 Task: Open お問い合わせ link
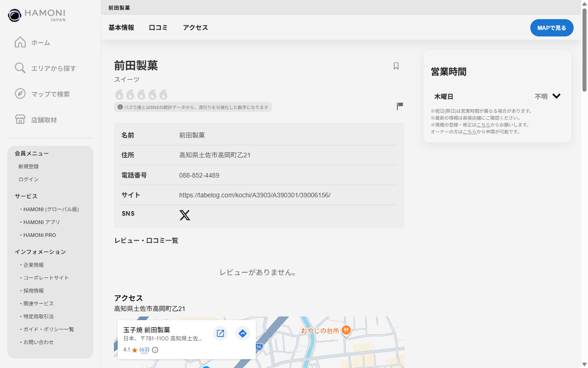[39, 342]
